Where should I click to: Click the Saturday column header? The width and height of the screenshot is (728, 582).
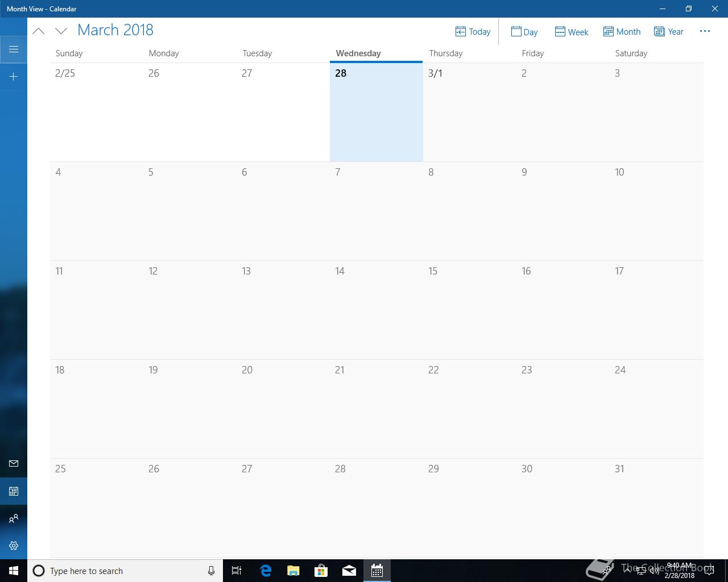(x=631, y=53)
